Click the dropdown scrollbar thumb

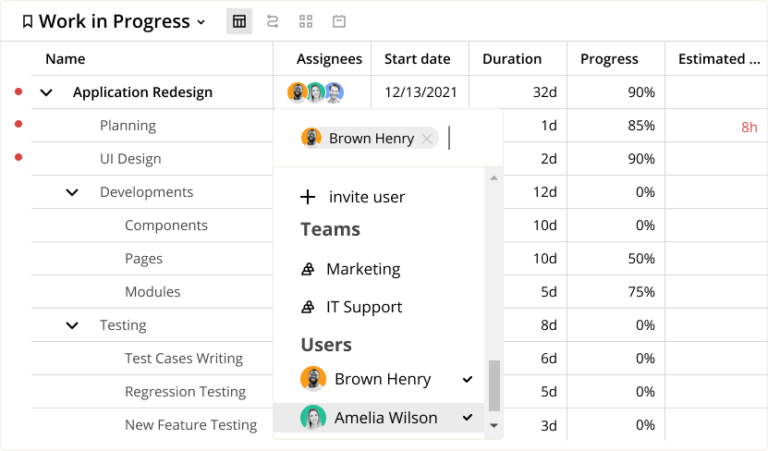pos(494,386)
